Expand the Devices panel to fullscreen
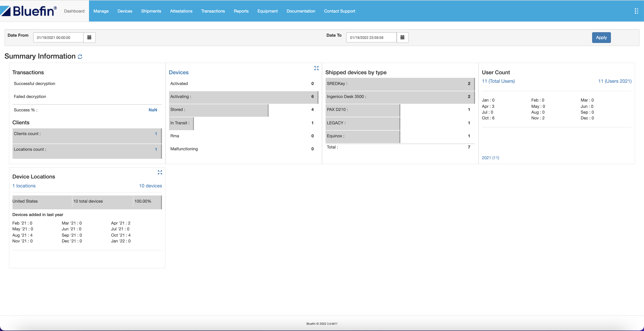The width and height of the screenshot is (644, 331). click(x=316, y=68)
